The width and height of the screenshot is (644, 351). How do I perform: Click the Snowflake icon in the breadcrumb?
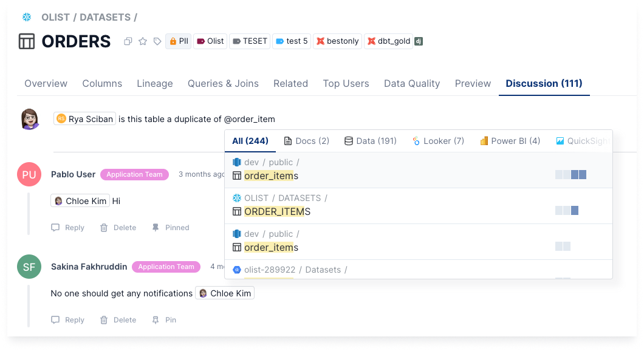[26, 17]
